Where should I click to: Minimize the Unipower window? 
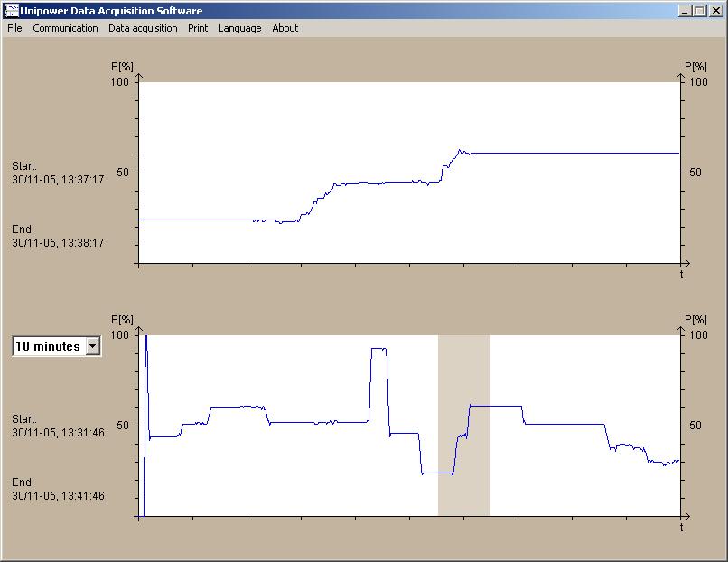686,11
